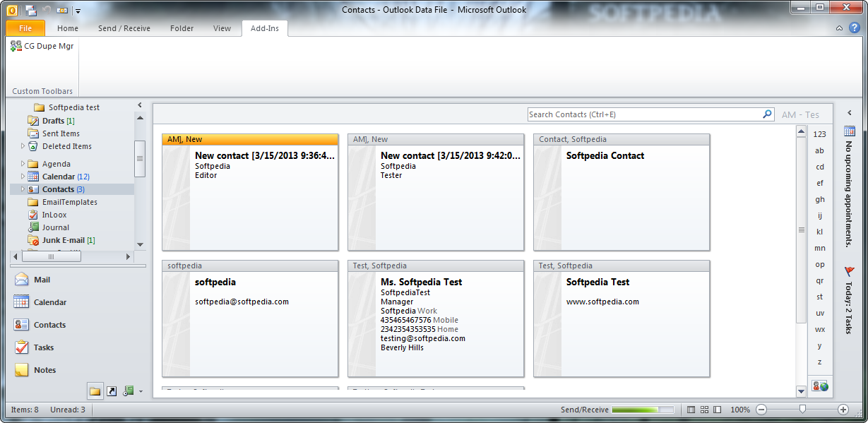
Task: Switch to Cards Only view icon
Action: [x=704, y=410]
